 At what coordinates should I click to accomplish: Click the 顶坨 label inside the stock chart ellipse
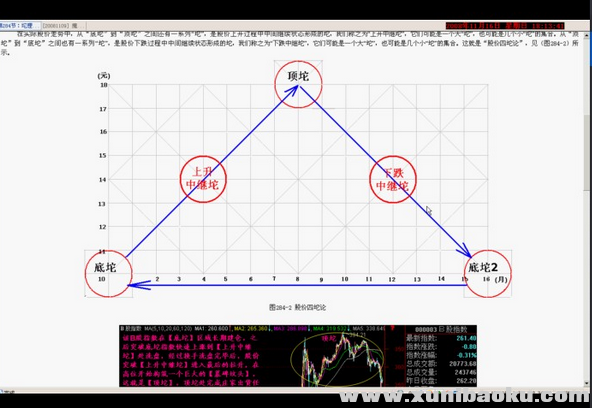pyautogui.click(x=329, y=339)
